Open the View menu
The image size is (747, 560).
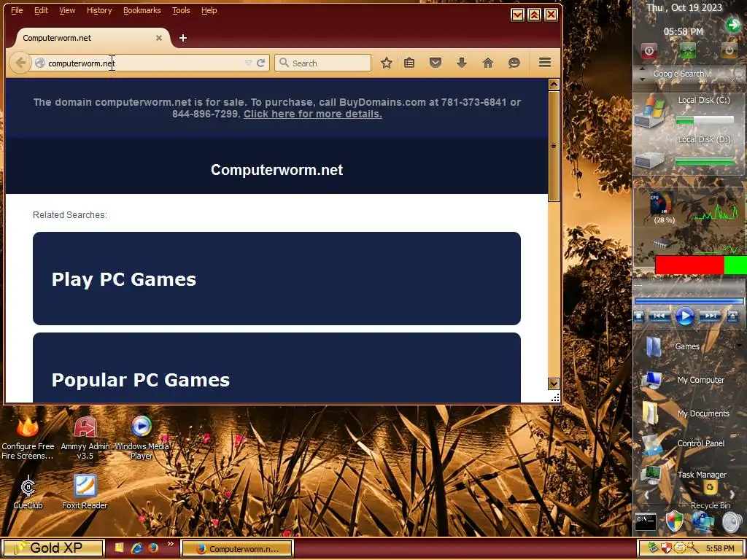point(67,10)
